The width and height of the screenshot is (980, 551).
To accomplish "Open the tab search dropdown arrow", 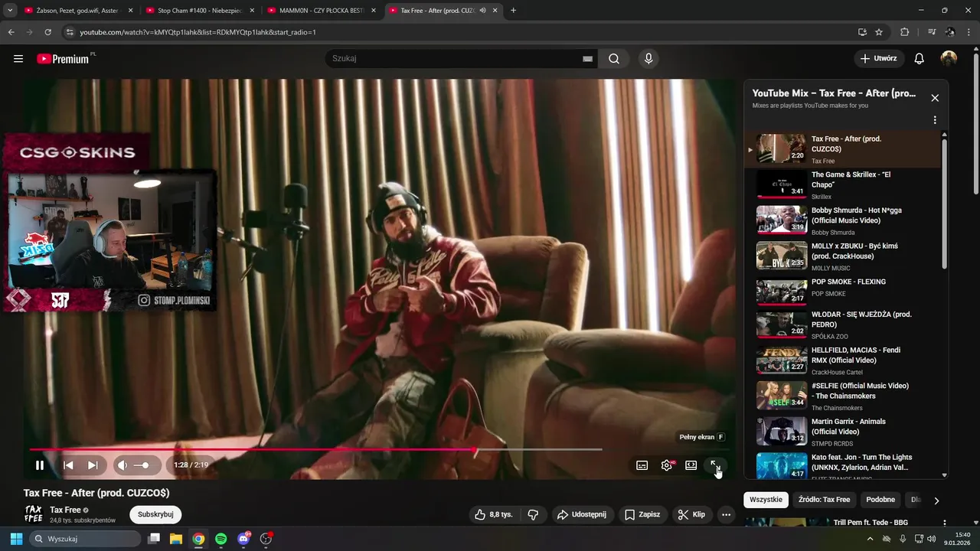I will (10, 11).
